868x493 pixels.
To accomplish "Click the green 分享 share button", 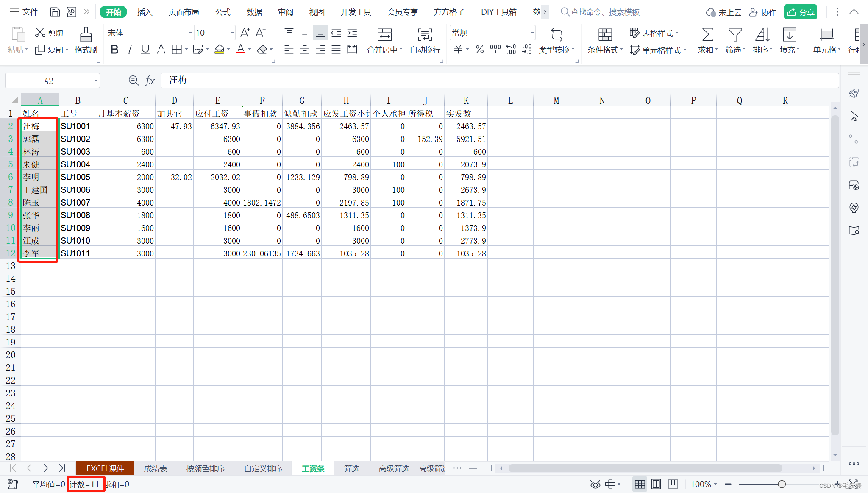I will [800, 12].
